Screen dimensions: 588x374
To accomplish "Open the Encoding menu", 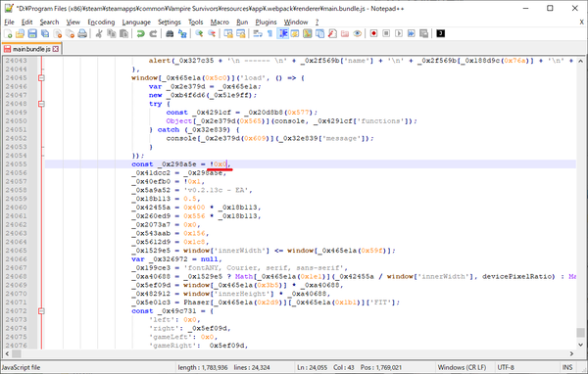I will pyautogui.click(x=101, y=23).
